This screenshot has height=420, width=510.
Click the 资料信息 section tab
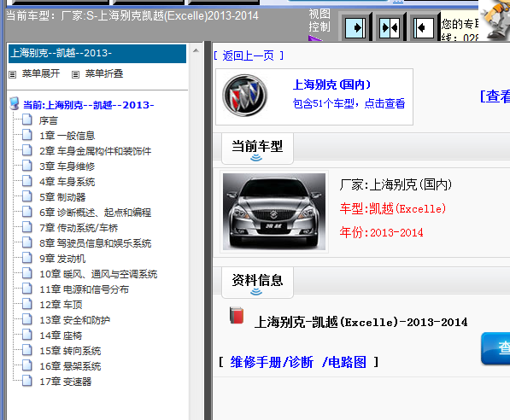[257, 283]
